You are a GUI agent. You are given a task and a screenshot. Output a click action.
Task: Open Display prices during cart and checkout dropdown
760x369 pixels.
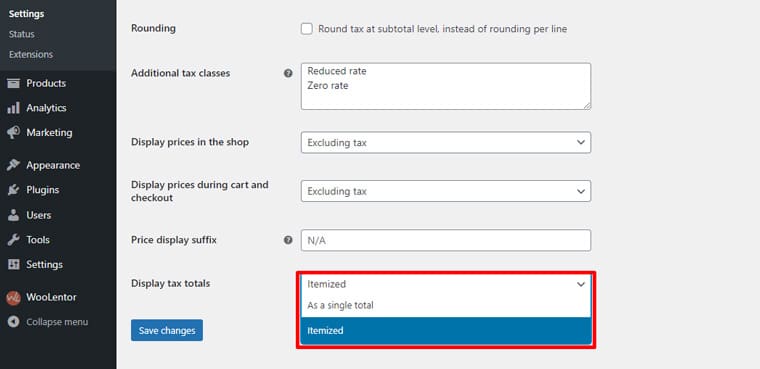pos(446,191)
